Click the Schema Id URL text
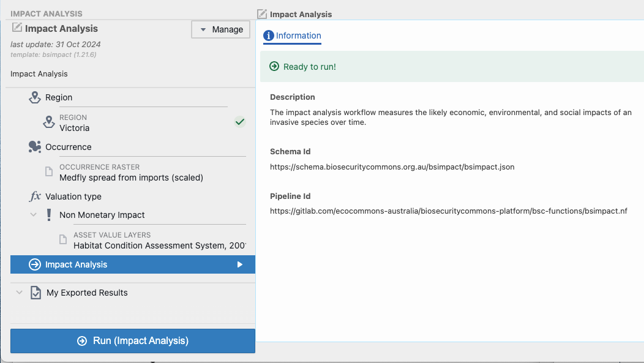 coord(392,167)
